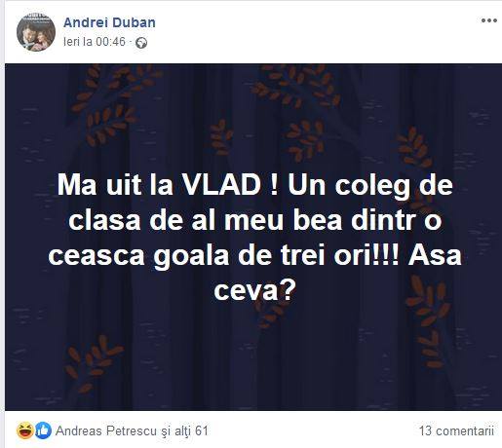Open the '13 comentarii' comments link

pyautogui.click(x=456, y=430)
